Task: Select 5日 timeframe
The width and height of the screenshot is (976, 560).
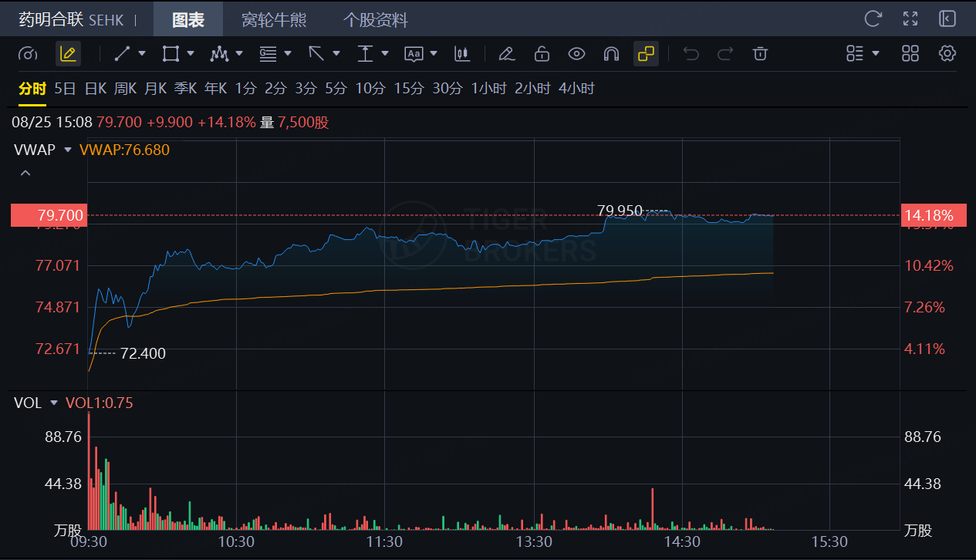Action: [65, 89]
